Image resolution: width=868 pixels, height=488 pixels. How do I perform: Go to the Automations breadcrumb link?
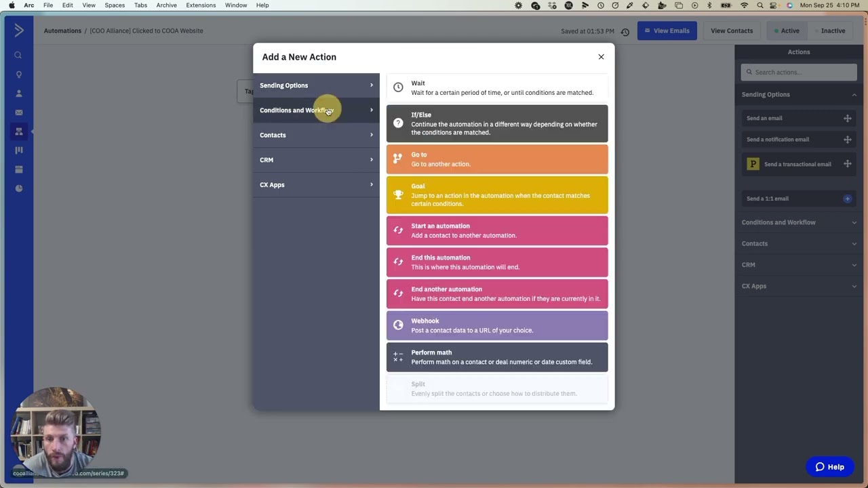coord(62,30)
